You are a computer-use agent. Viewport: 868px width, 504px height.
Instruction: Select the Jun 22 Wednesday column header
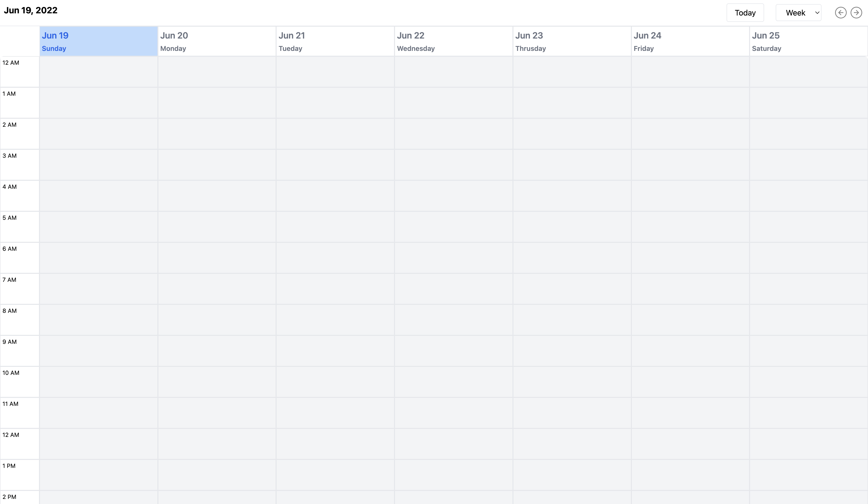[453, 41]
